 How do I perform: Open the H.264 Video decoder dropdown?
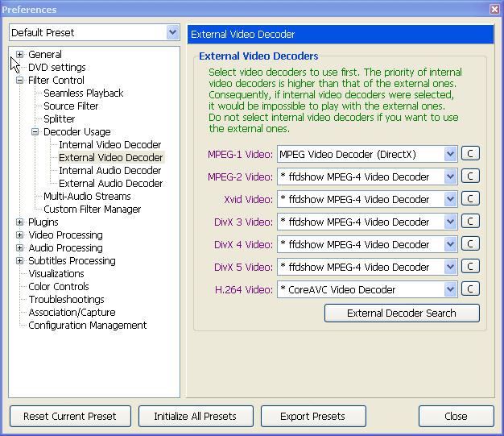(449, 289)
